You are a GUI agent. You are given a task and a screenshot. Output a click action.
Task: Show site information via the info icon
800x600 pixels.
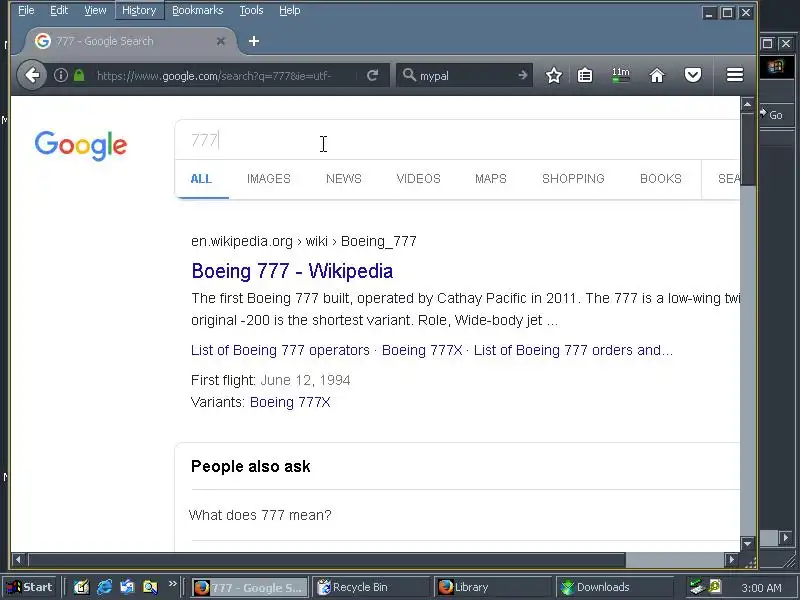pyautogui.click(x=61, y=76)
